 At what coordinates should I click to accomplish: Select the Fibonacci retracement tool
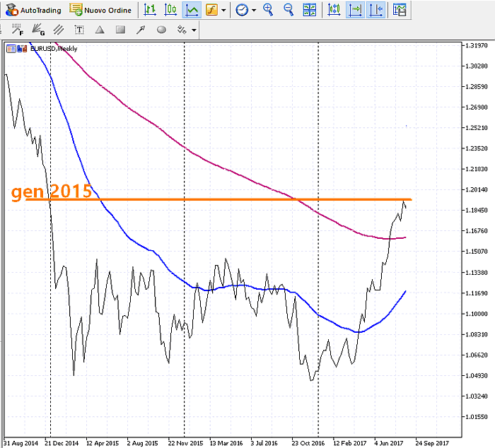pyautogui.click(x=18, y=30)
